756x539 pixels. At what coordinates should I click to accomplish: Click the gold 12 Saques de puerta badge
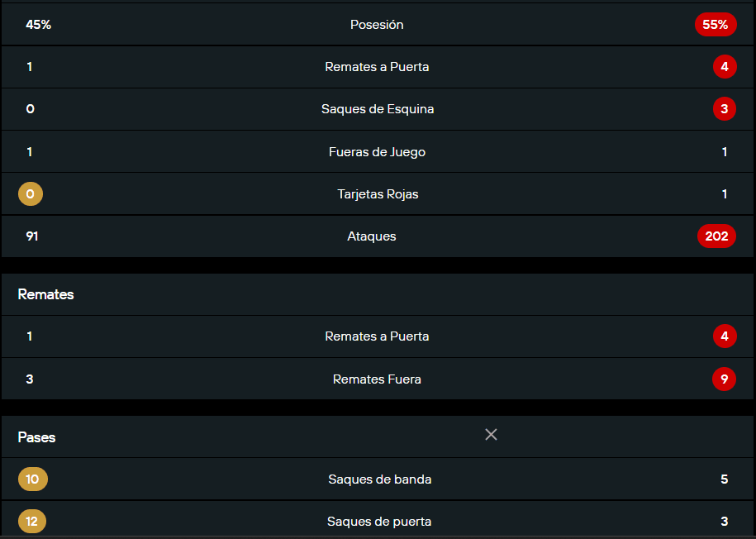coord(32,521)
